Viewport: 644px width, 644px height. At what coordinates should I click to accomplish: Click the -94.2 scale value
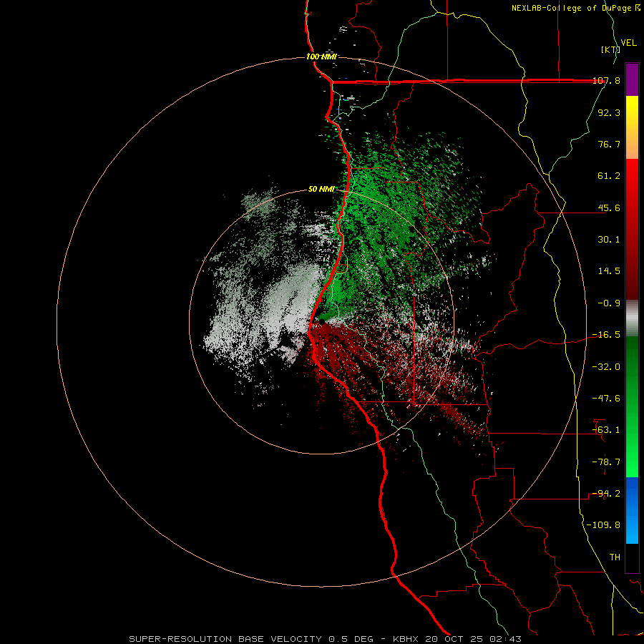(606, 493)
